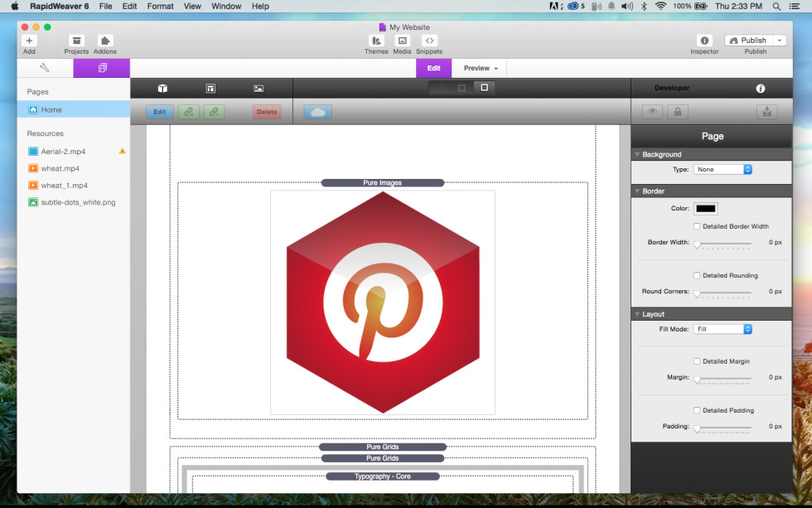
Task: Open the Edit menu in menu bar
Action: [129, 6]
